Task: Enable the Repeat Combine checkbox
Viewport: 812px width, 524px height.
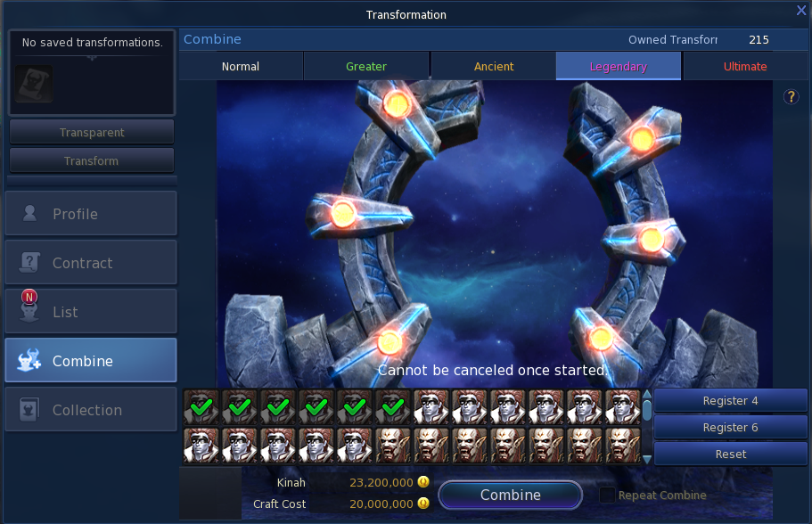Action: 607,495
